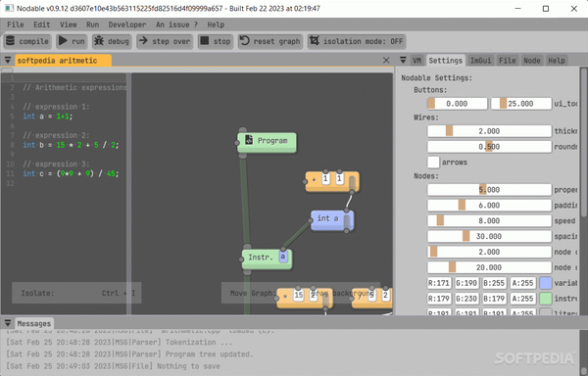Open the An issue ? menu
Viewport: 588px width, 376px height.
coord(176,24)
